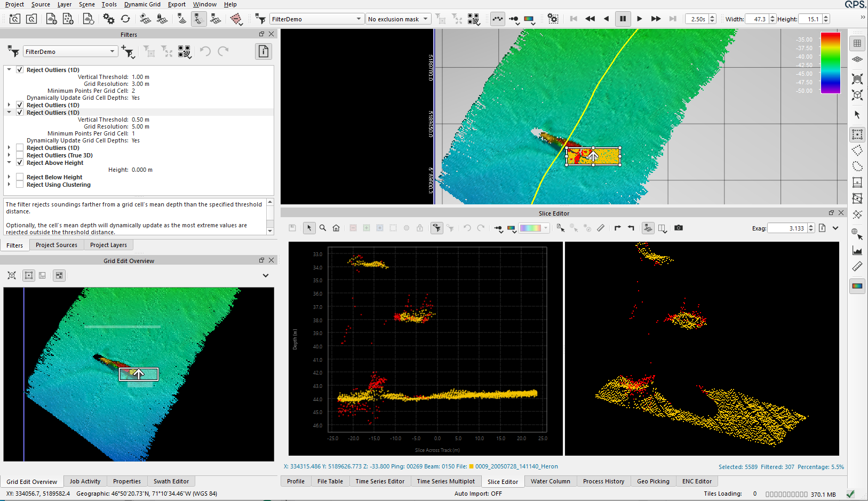Select the zoom magnifier tool in Slice Editor
This screenshot has height=501, width=868.
[x=323, y=228]
